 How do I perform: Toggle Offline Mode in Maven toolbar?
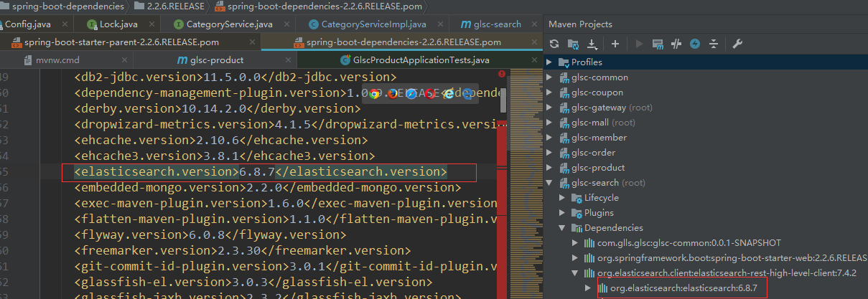coord(676,44)
